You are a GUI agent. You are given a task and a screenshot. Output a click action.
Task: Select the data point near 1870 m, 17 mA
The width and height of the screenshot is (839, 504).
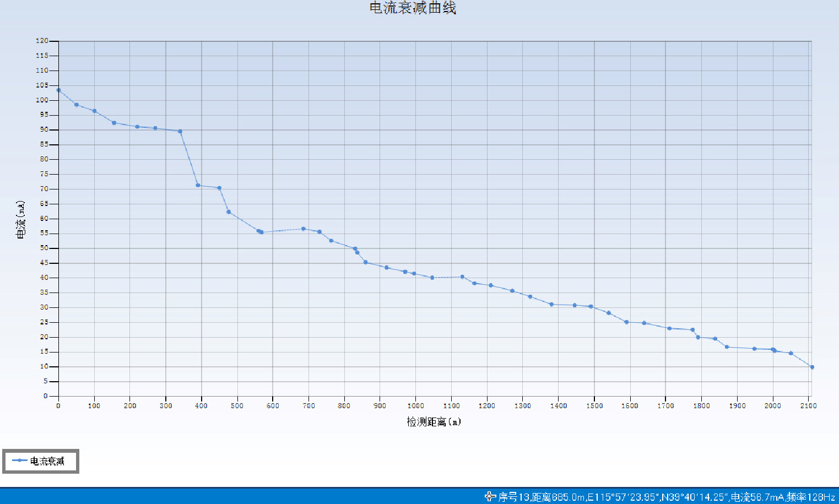click(x=727, y=347)
